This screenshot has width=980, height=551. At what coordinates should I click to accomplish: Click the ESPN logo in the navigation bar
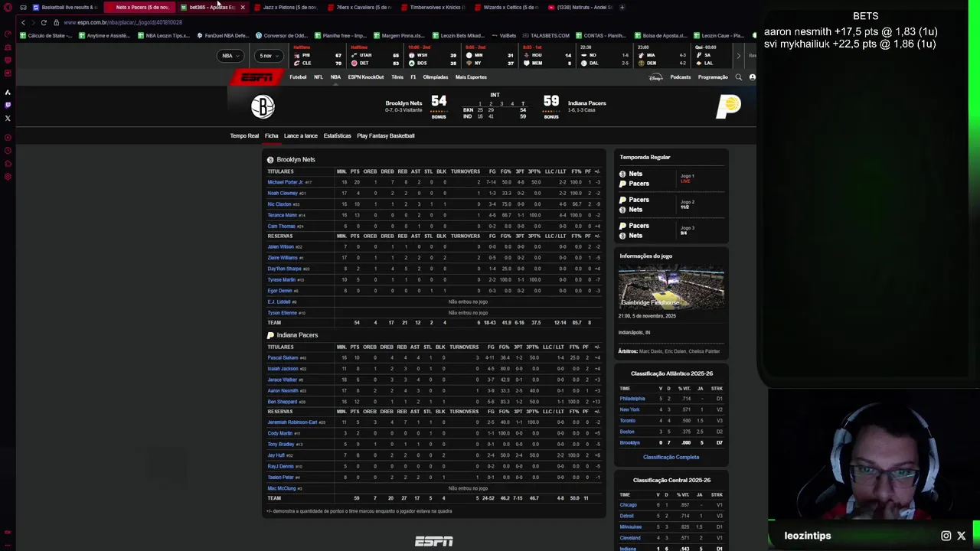(x=257, y=77)
